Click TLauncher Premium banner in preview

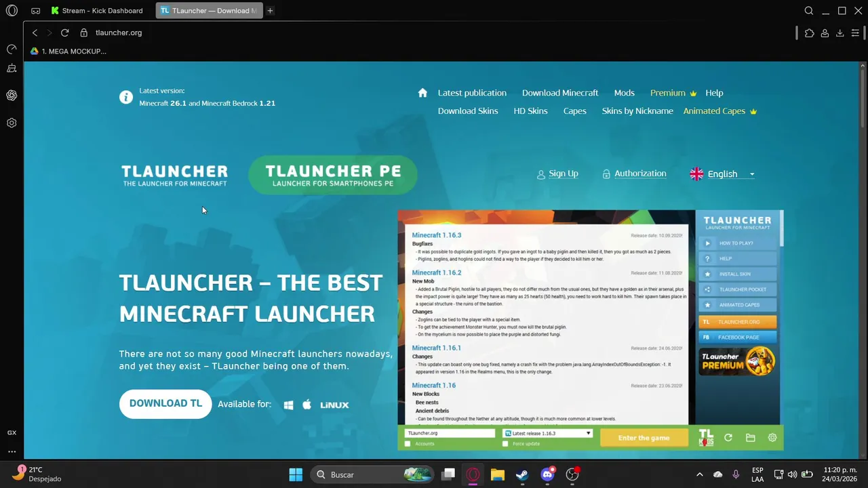(737, 361)
